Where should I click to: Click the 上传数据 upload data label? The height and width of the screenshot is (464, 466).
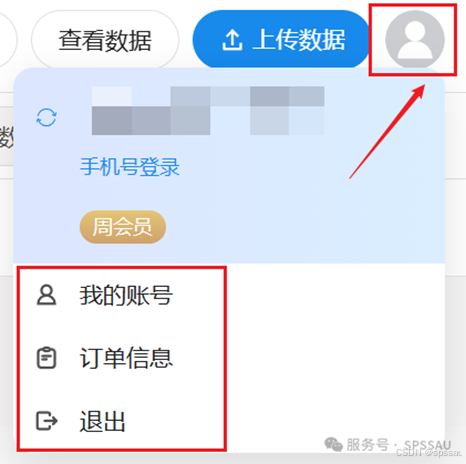(x=299, y=40)
